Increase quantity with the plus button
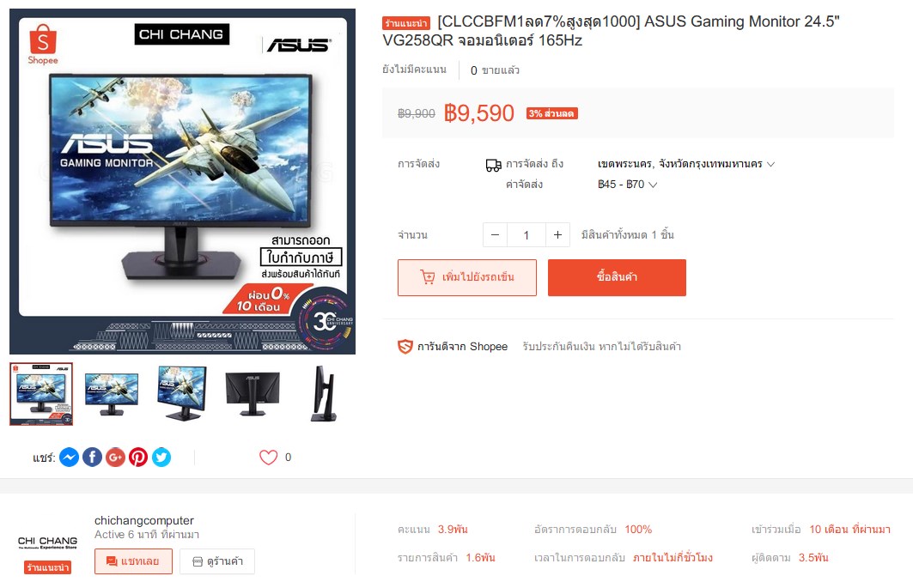Image resolution: width=913 pixels, height=588 pixels. click(557, 234)
